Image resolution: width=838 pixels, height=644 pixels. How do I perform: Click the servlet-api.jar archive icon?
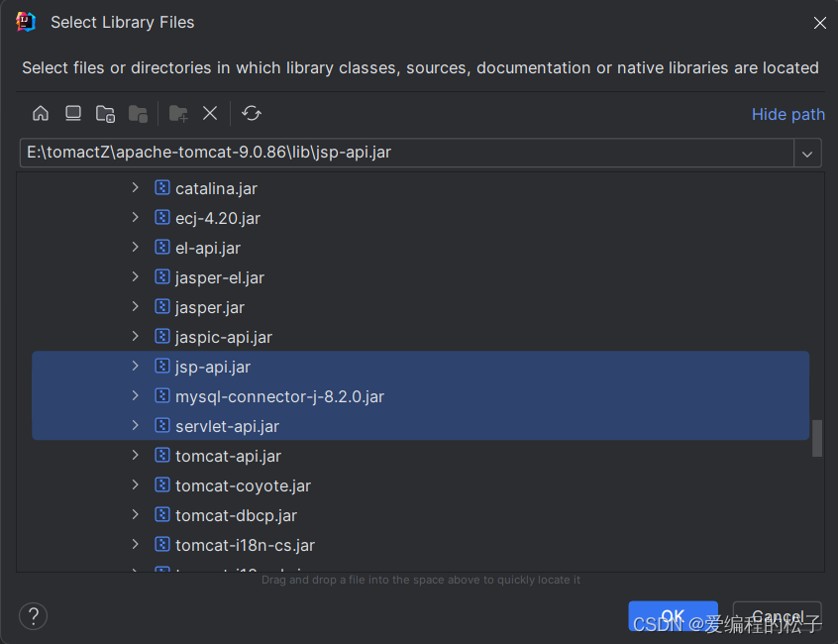(x=161, y=425)
